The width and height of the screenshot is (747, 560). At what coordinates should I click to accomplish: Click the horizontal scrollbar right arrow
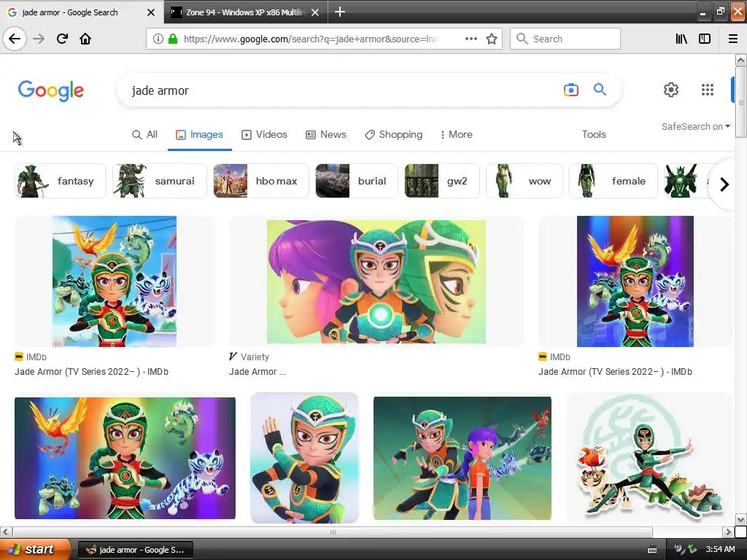729,532
